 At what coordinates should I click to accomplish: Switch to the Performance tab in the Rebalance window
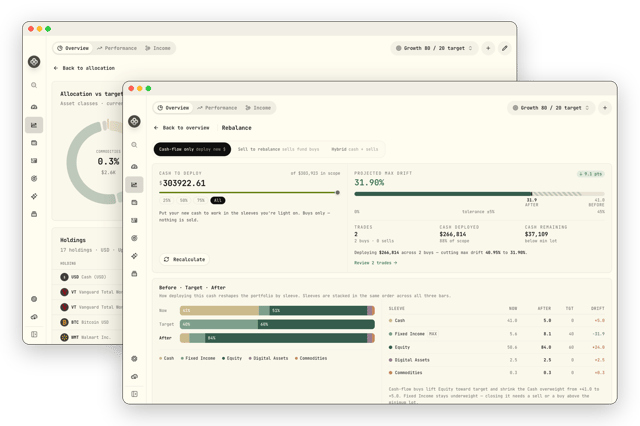click(217, 108)
